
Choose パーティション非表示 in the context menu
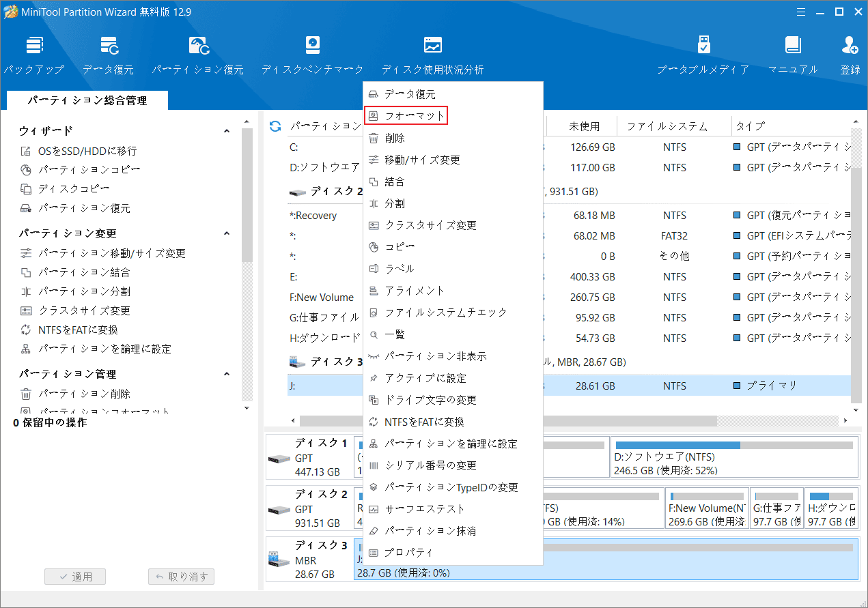453,356
